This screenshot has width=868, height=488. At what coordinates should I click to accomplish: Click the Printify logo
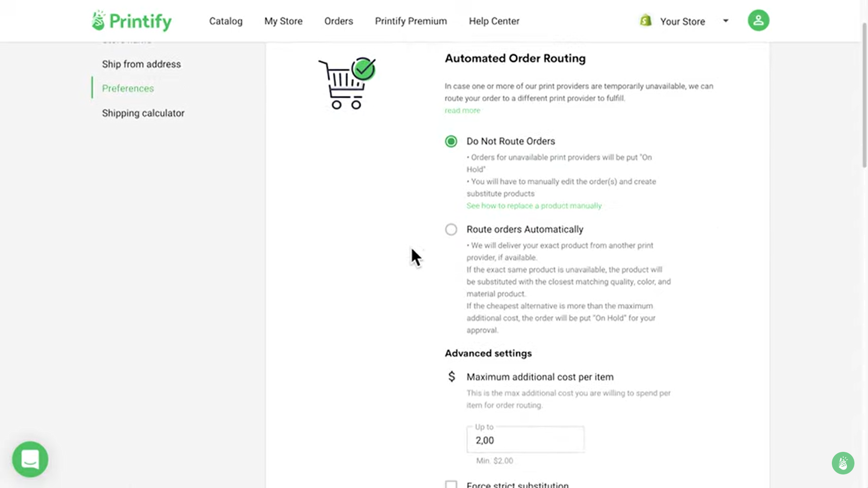132,21
